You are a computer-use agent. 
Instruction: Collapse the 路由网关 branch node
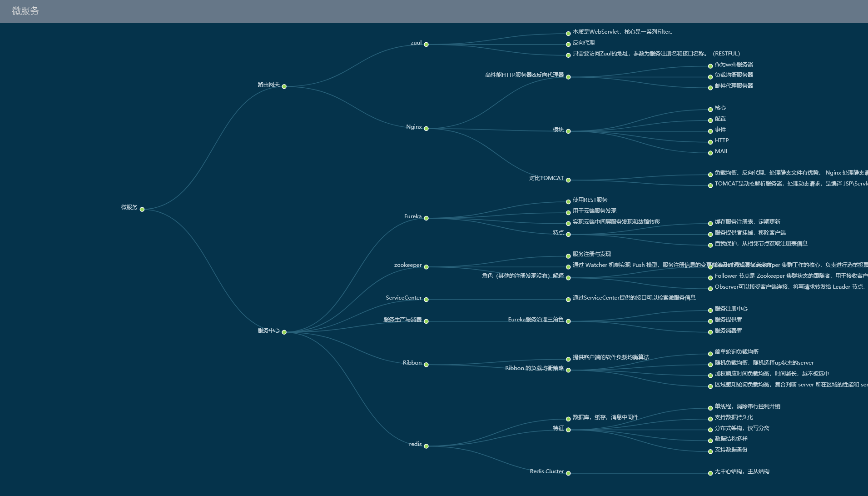tap(284, 86)
